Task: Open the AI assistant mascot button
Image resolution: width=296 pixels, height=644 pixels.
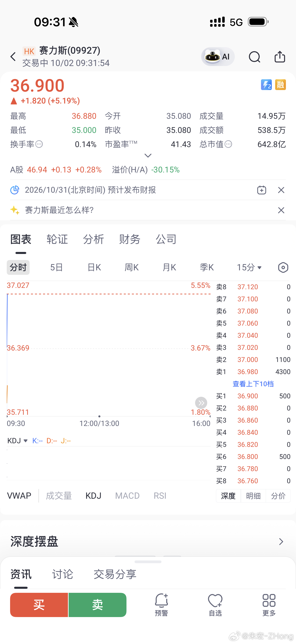Action: 218,57
